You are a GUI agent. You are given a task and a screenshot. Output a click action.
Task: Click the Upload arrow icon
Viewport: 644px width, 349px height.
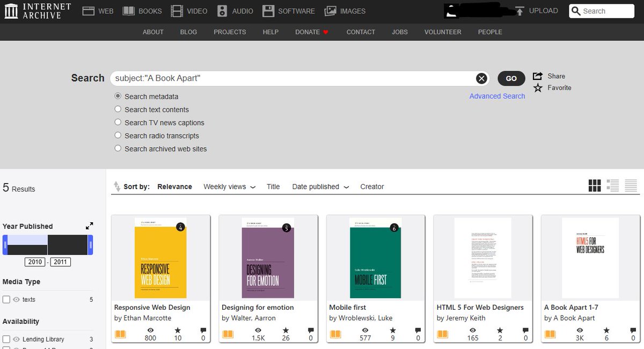click(x=519, y=11)
